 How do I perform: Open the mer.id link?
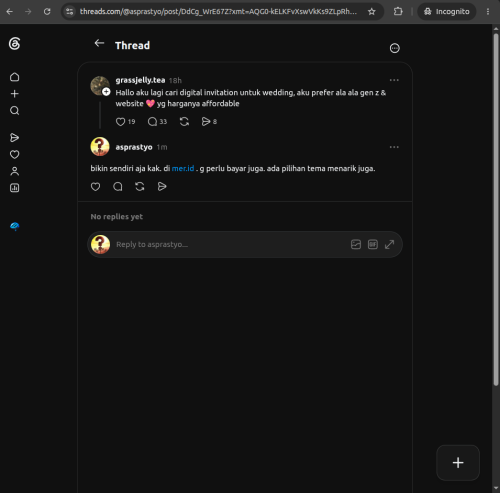click(x=183, y=169)
